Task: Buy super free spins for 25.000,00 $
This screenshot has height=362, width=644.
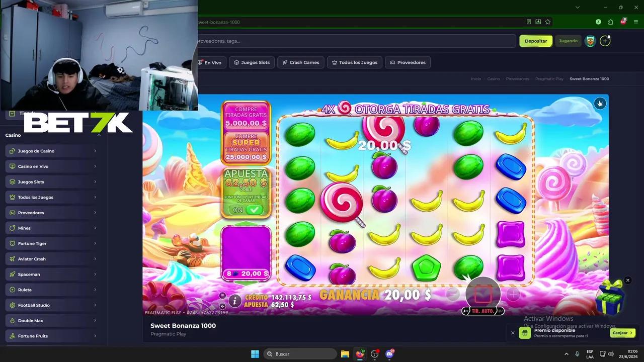Action: (x=246, y=147)
